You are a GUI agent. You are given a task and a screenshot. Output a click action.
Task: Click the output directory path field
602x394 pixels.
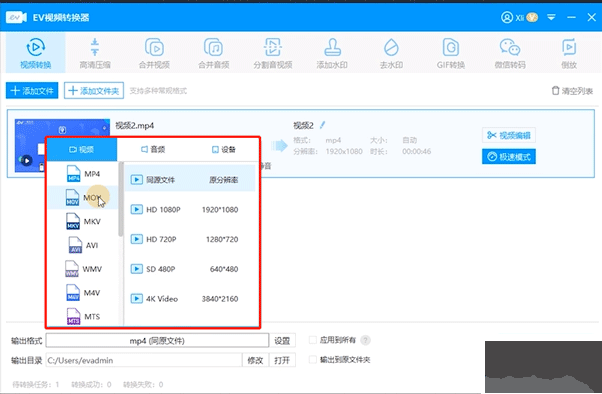(144, 360)
